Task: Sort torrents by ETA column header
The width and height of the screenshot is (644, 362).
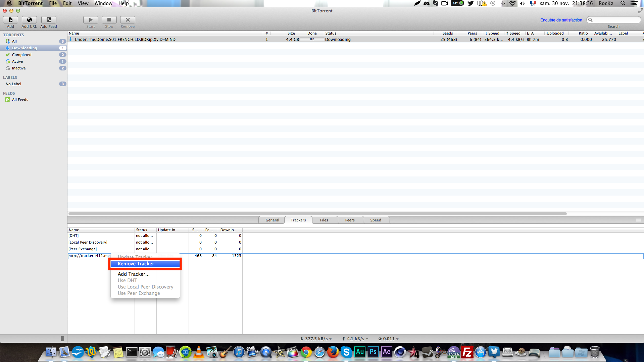Action: coord(535,33)
